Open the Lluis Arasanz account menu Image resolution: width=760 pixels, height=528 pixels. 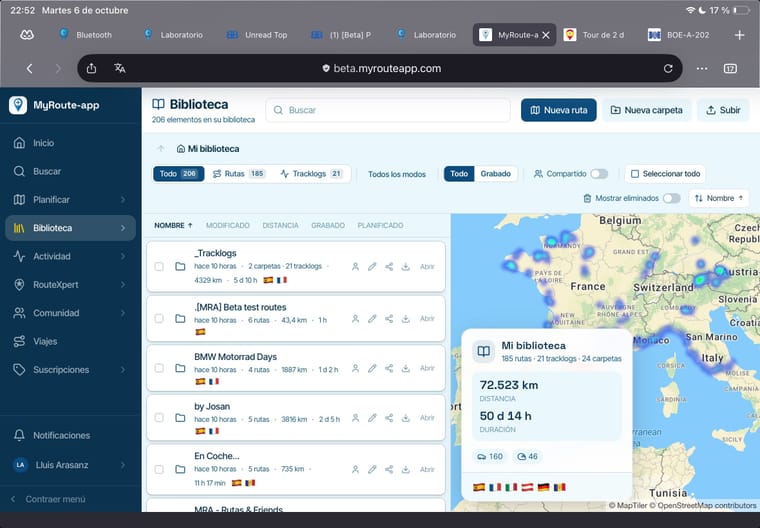point(70,465)
